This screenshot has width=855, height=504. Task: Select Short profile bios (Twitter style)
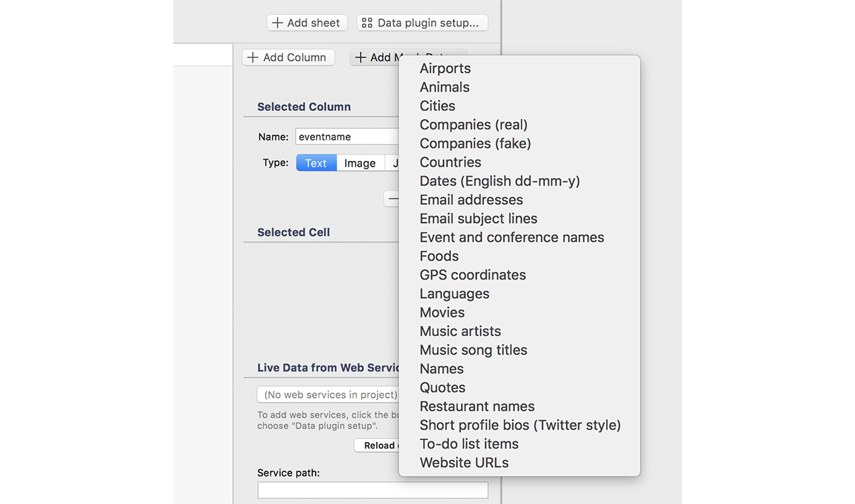click(x=520, y=425)
